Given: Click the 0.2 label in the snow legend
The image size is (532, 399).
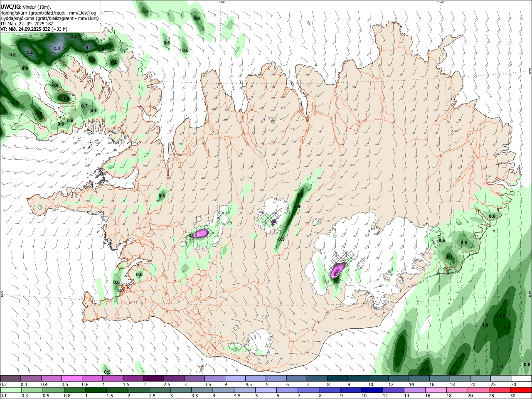Looking at the screenshot, I should (3, 384).
